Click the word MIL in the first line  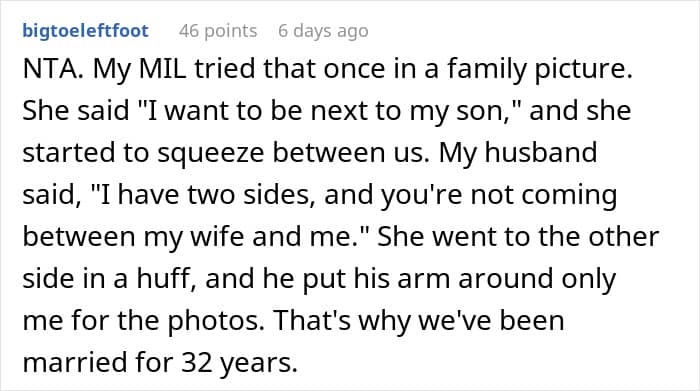[163, 69]
